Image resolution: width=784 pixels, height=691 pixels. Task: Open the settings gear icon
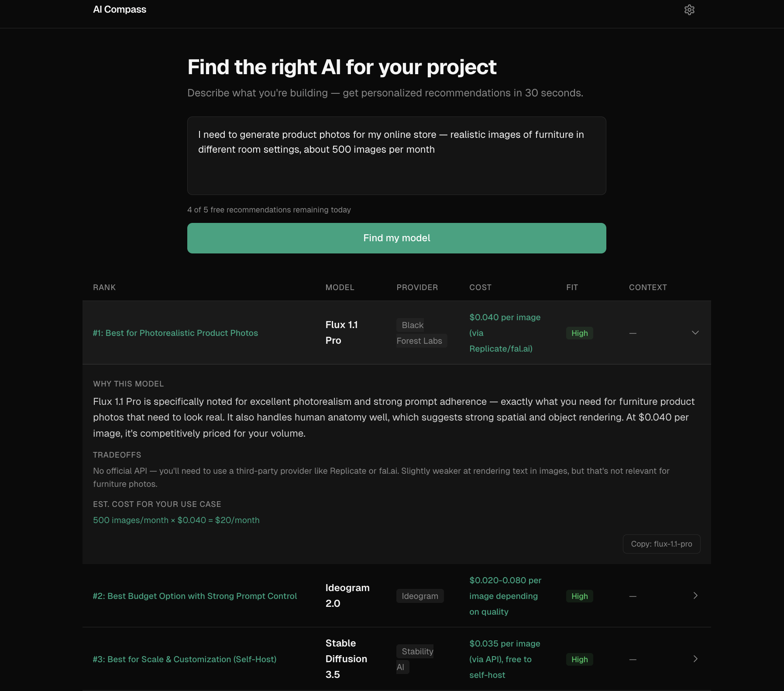[690, 10]
